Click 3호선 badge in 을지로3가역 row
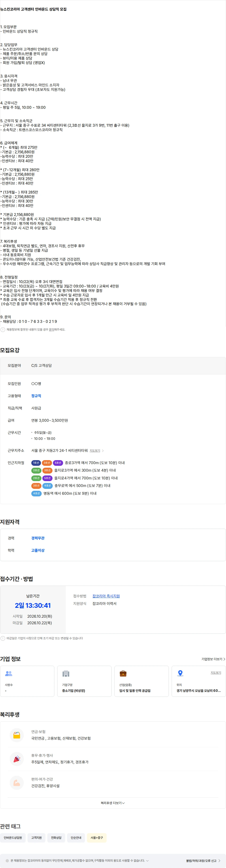This screenshot has height=868, width=226. 47,471
